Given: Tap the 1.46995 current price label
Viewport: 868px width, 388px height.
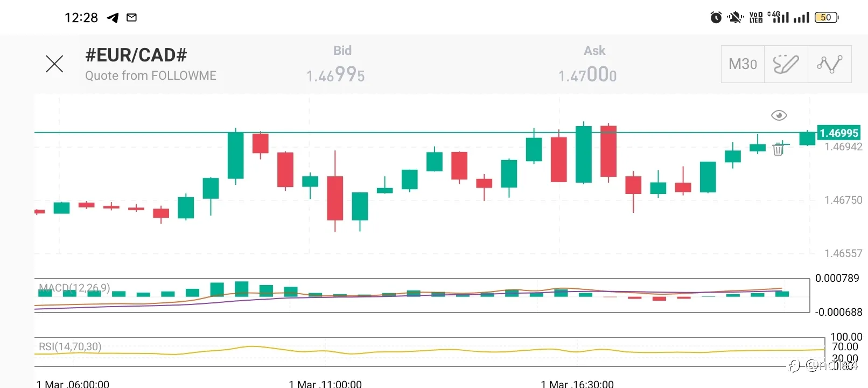Looking at the screenshot, I should tap(839, 133).
